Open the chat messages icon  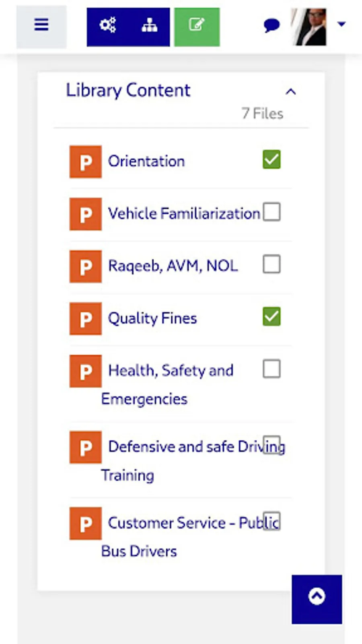pyautogui.click(x=271, y=26)
